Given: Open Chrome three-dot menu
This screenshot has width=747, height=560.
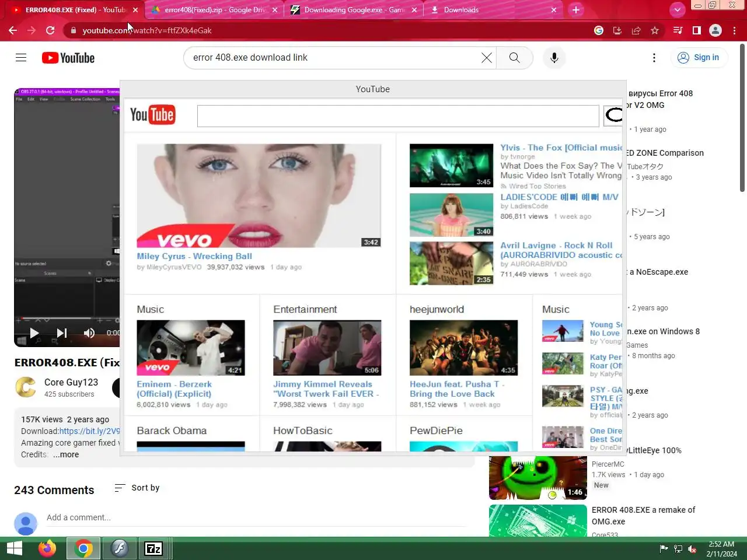Looking at the screenshot, I should [734, 30].
